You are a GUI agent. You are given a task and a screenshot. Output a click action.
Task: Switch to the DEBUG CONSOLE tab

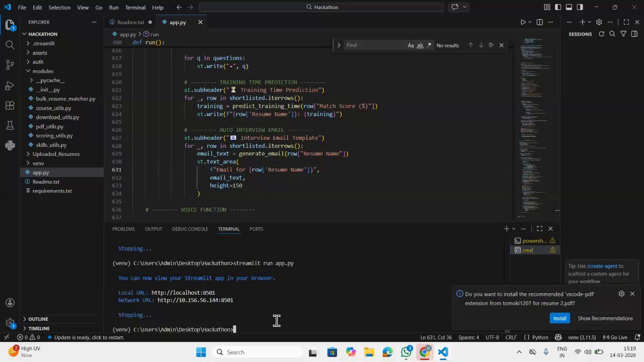(190, 229)
